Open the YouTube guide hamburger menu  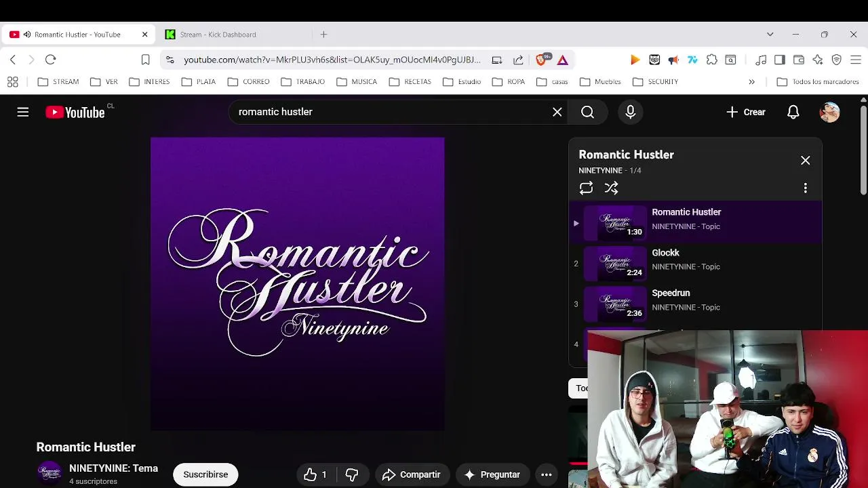coord(23,112)
